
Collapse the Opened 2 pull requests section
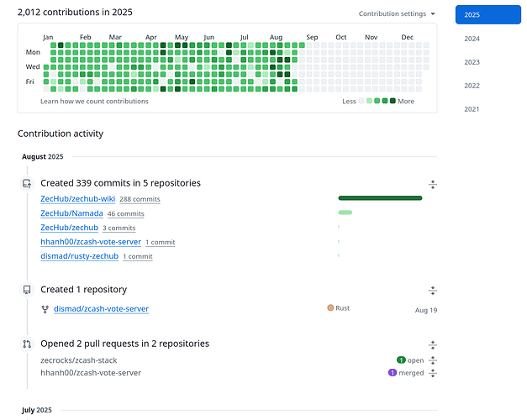[433, 344]
